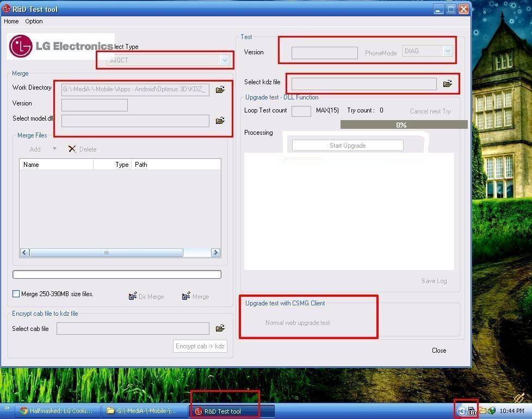Click the 10:44 PM clock
The image size is (532, 419).
(x=512, y=411)
